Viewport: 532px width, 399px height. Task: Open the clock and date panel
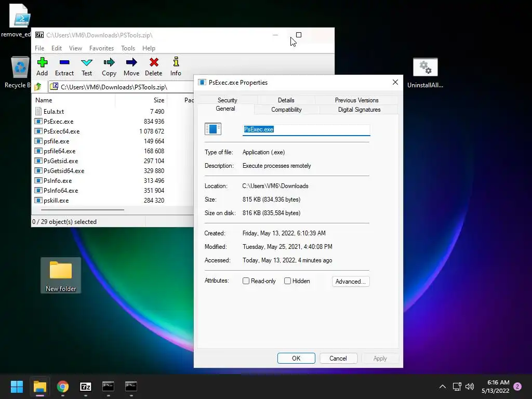pos(495,387)
